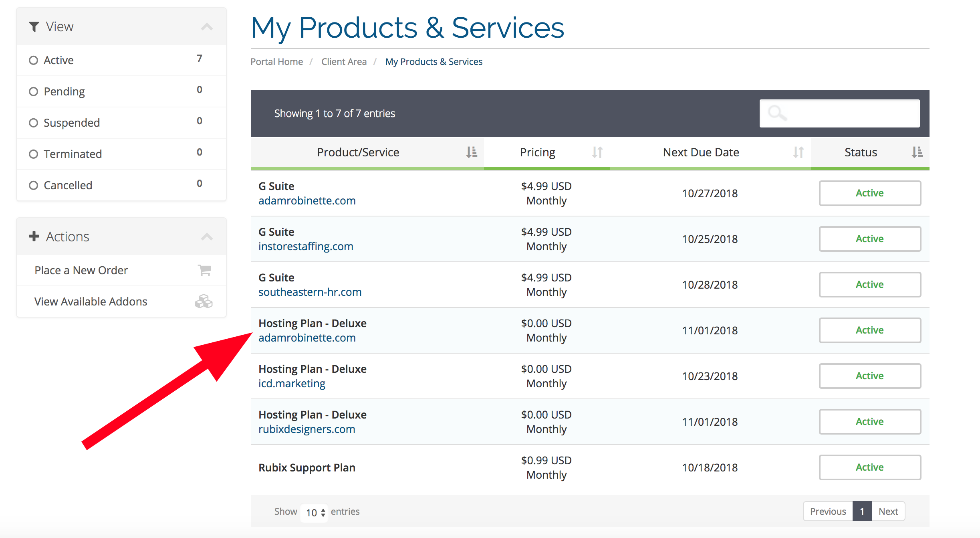Screen dimensions: 980x538
Task: Open the Client Area breadcrumb link
Action: (344, 62)
